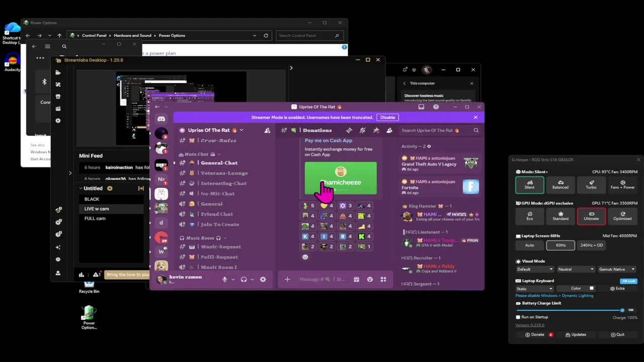Open Discord apps launcher icon

[383, 280]
